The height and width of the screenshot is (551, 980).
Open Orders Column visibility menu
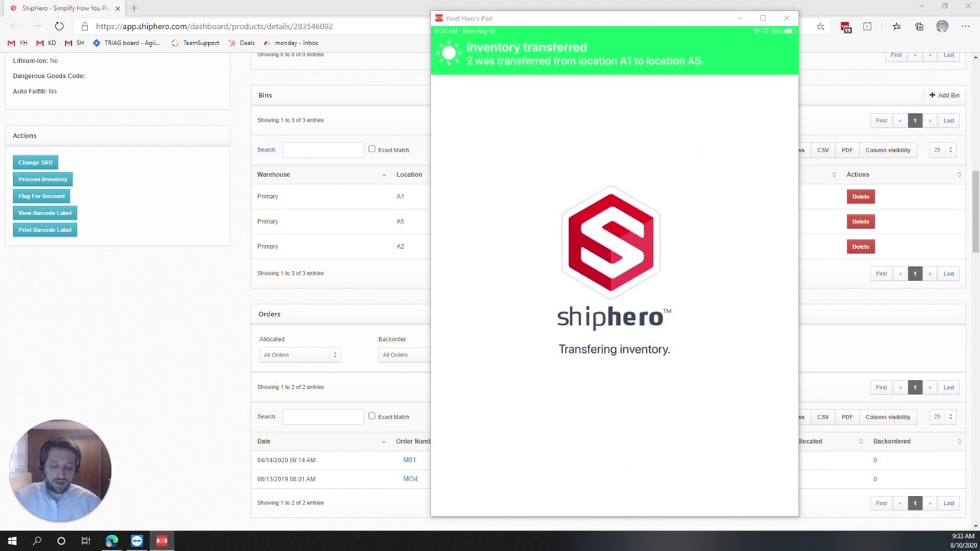(x=888, y=417)
